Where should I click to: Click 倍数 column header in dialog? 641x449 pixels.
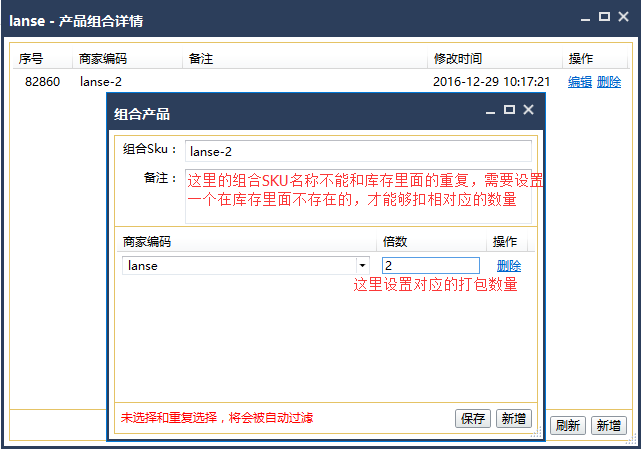431,242
